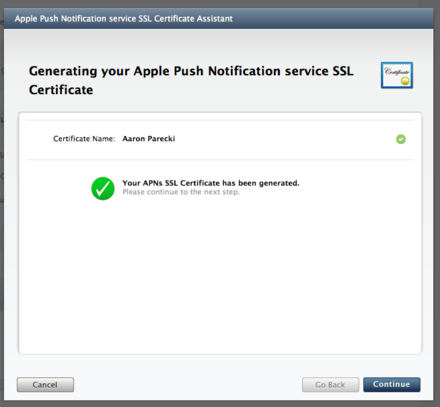Click the SSL Certificate Assistant title bar text
The width and height of the screenshot is (440, 407).
(123, 18)
